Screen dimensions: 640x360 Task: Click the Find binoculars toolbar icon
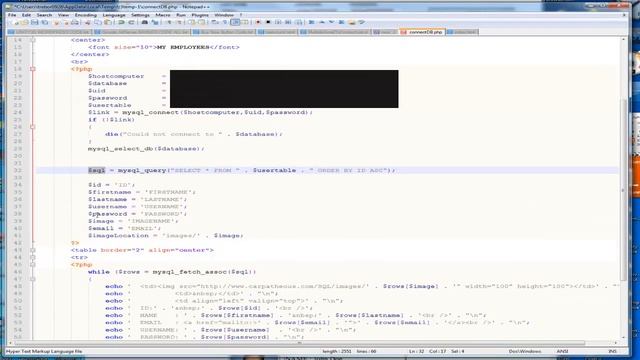coord(144,22)
